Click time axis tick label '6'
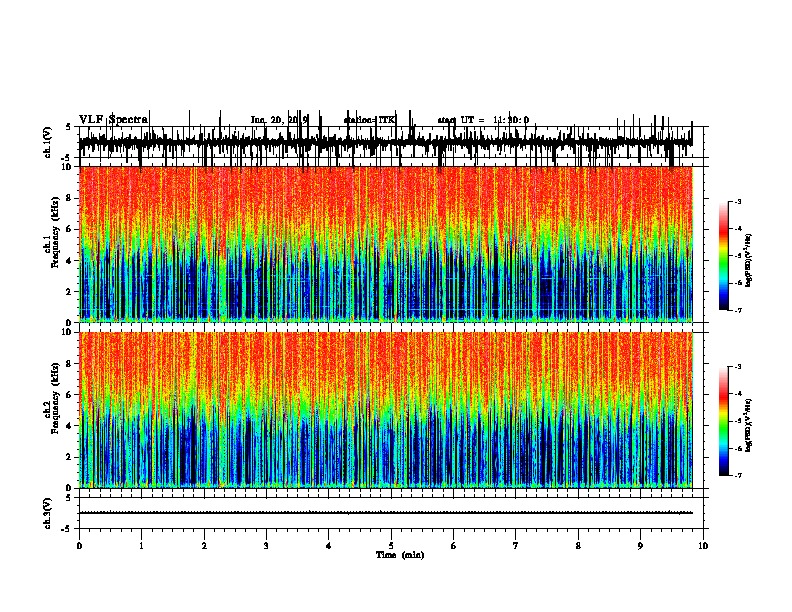792x612 pixels. tap(454, 546)
